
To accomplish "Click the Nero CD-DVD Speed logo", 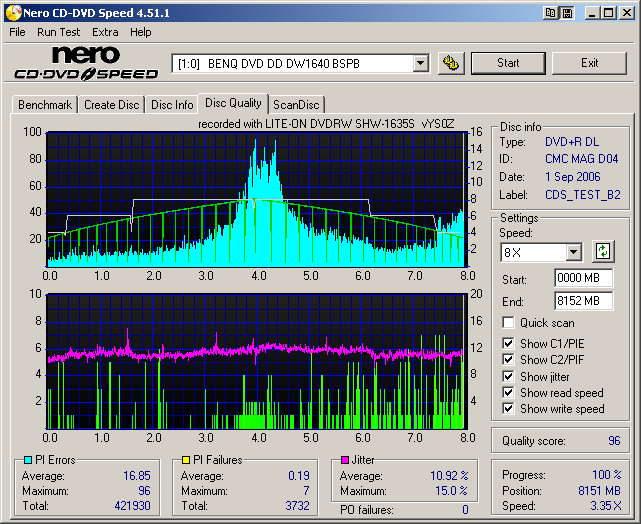I will tap(86, 63).
